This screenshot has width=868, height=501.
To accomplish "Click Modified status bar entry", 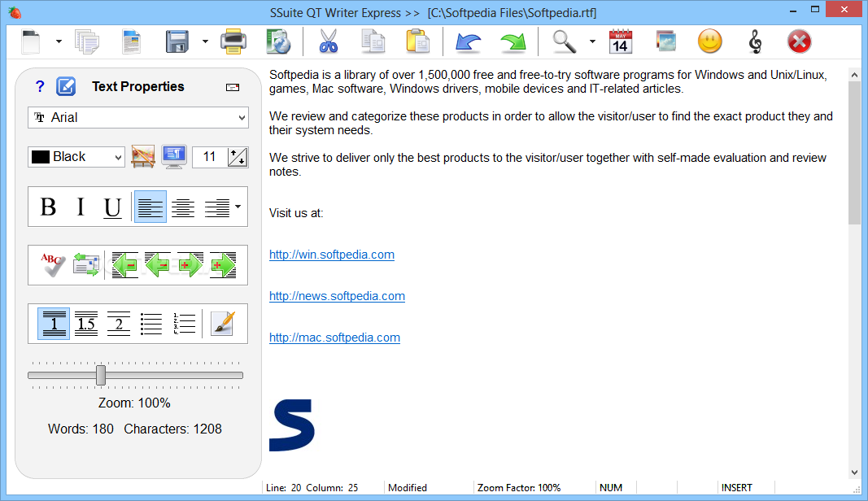I will (408, 488).
